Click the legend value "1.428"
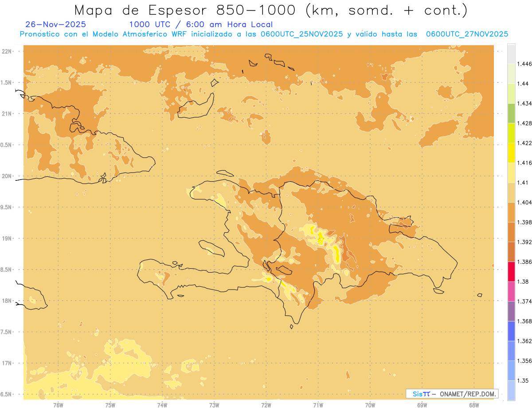Viewport: 532px width, 411px height. click(524, 123)
